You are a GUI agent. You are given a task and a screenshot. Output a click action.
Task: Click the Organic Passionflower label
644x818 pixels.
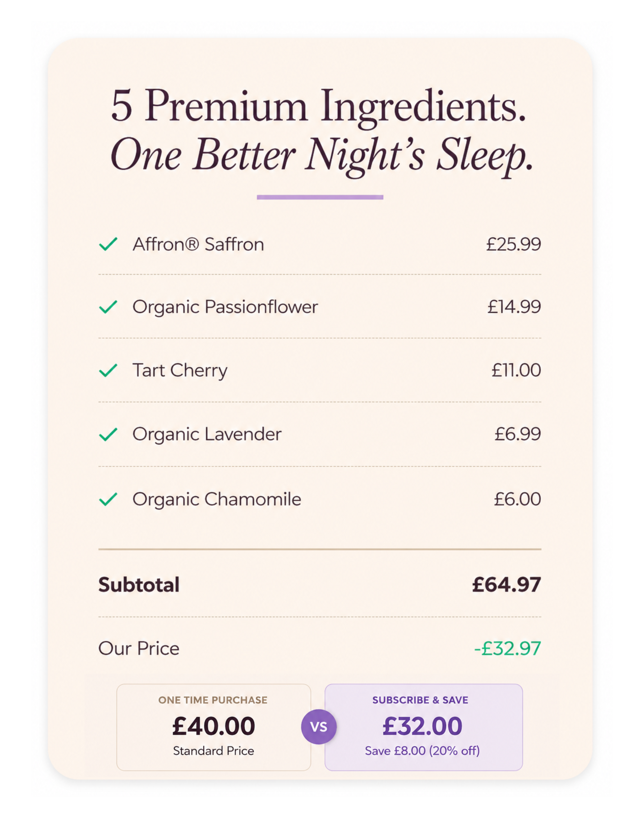pos(225,307)
